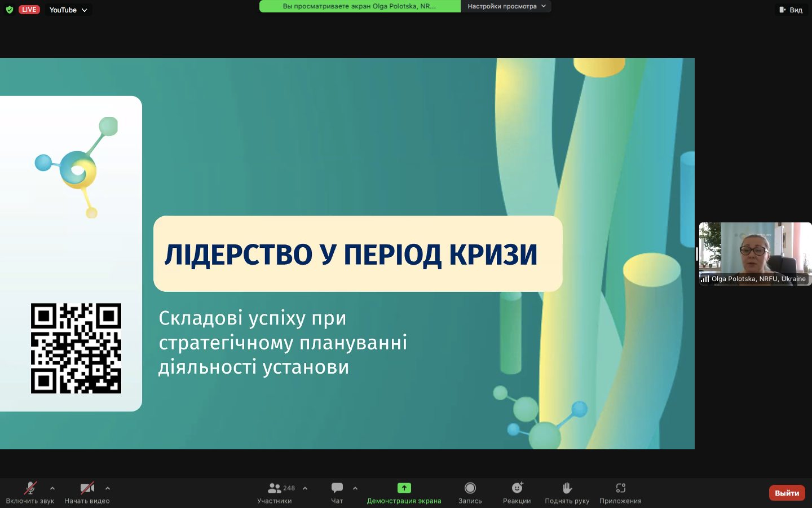Raise hand using the hand icon

pyautogui.click(x=567, y=488)
